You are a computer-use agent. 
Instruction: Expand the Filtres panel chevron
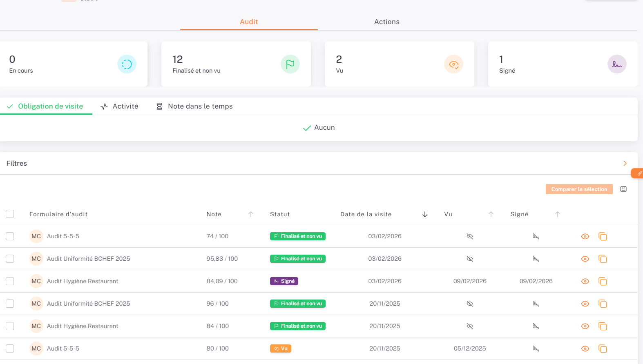click(625, 163)
